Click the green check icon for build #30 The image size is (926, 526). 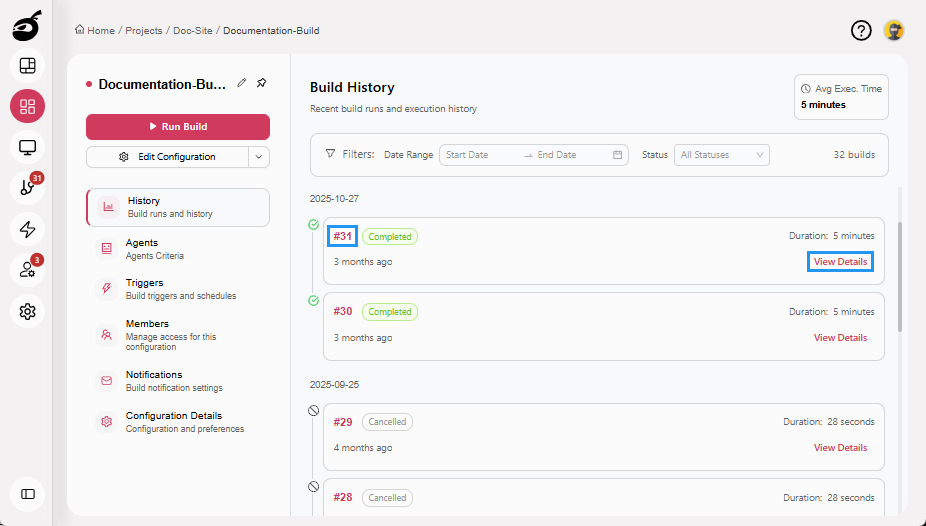pos(314,300)
